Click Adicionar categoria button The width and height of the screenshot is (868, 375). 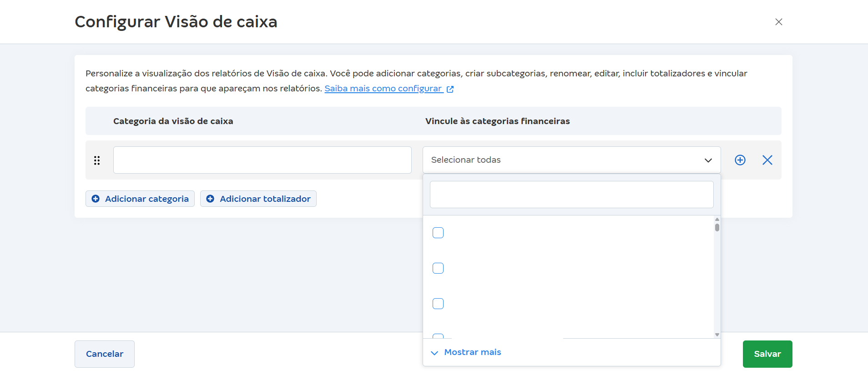coord(140,199)
